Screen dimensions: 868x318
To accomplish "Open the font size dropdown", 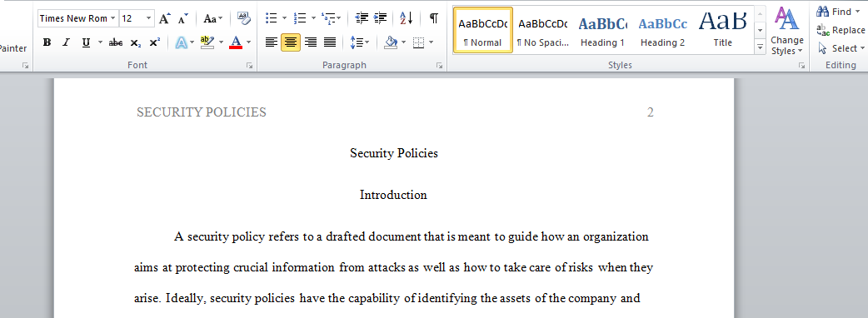I will pyautogui.click(x=148, y=18).
